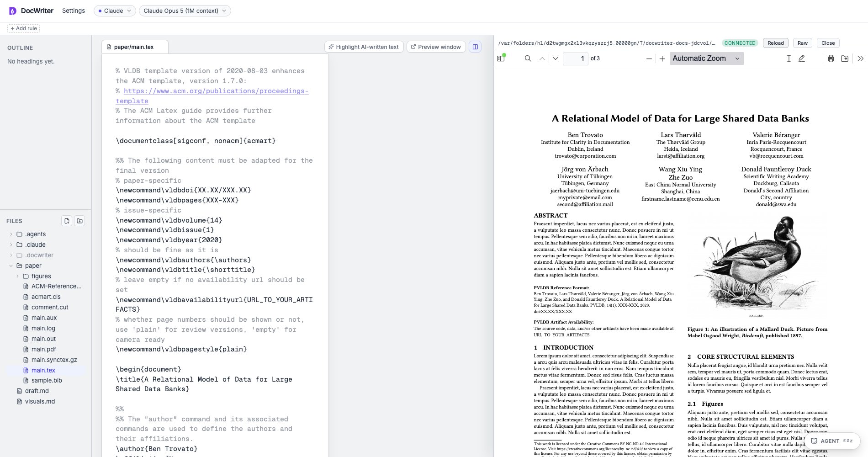Select the PDF text cursor tool
The height and width of the screenshot is (457, 868).
789,58
